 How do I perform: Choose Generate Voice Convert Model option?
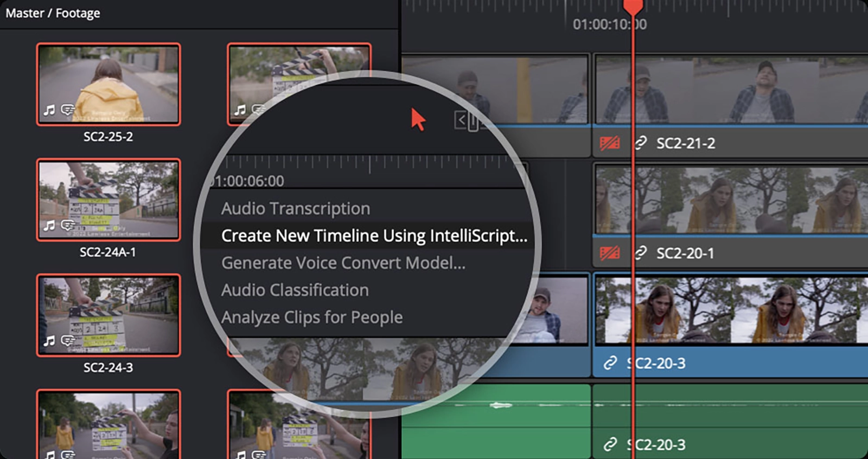click(343, 263)
